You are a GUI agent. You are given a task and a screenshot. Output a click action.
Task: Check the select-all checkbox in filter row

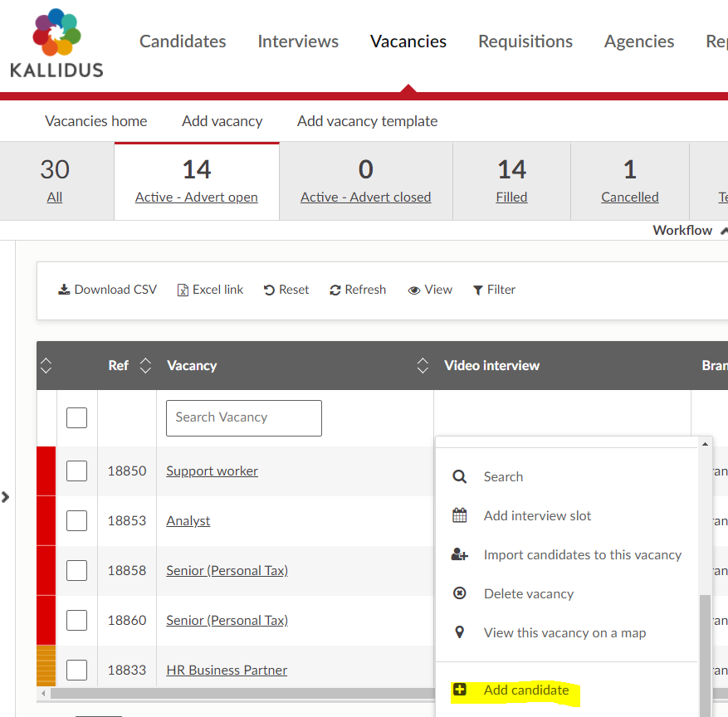[76, 417]
